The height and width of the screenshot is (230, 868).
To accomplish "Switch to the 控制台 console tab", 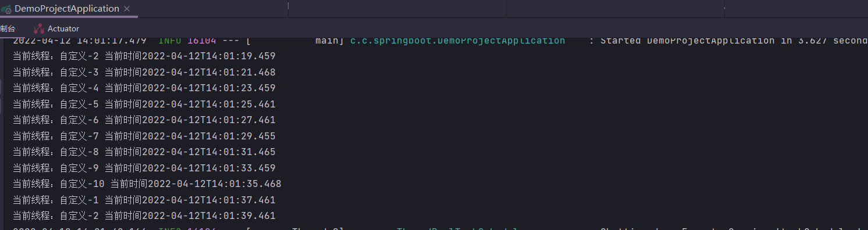I will point(8,28).
